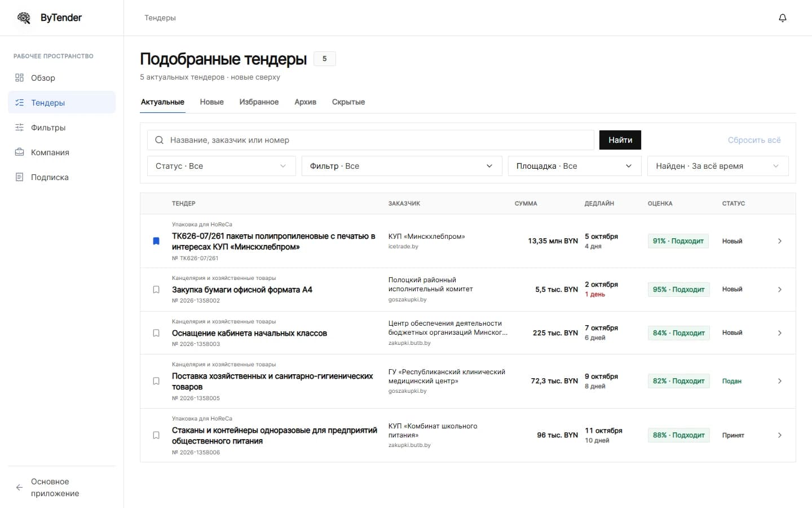Click the 91% · Подходит badge
The height and width of the screenshot is (508, 812).
coord(678,241)
